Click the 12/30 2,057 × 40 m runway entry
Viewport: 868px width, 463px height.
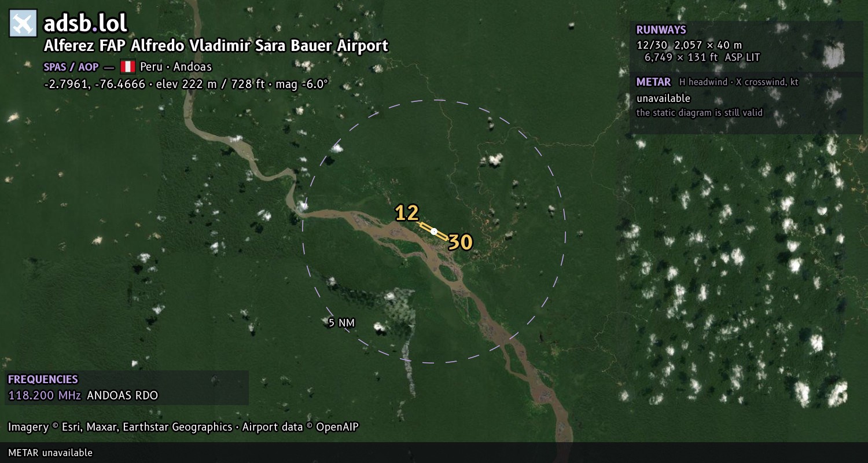point(689,45)
